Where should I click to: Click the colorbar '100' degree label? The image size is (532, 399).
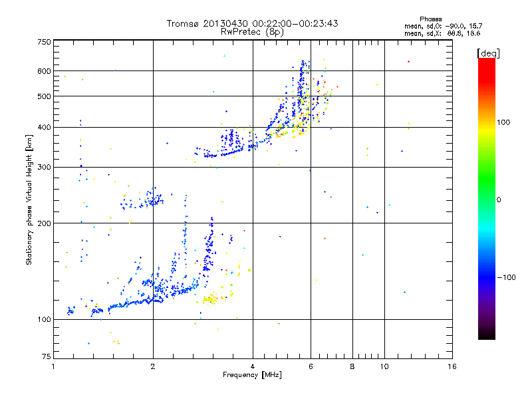point(503,122)
